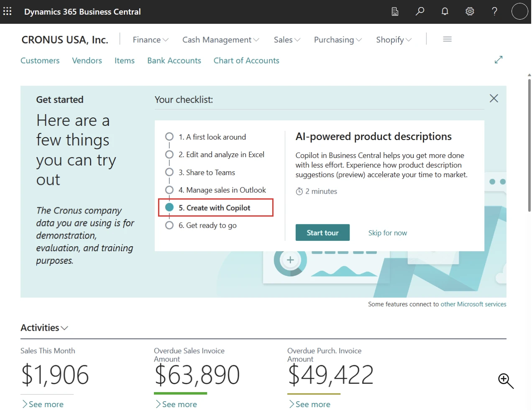Start the Copilot tour
Image resolution: width=532 pixels, height=418 pixels.
pos(322,233)
